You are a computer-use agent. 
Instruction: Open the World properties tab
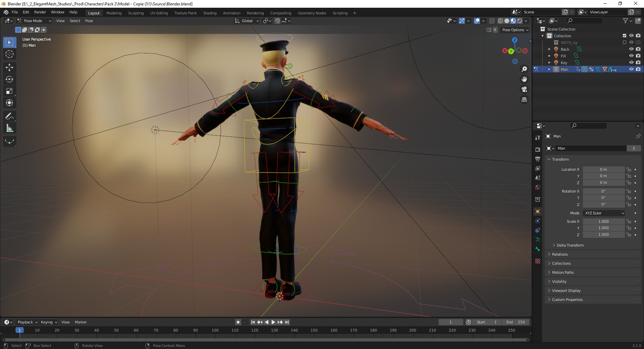click(538, 187)
